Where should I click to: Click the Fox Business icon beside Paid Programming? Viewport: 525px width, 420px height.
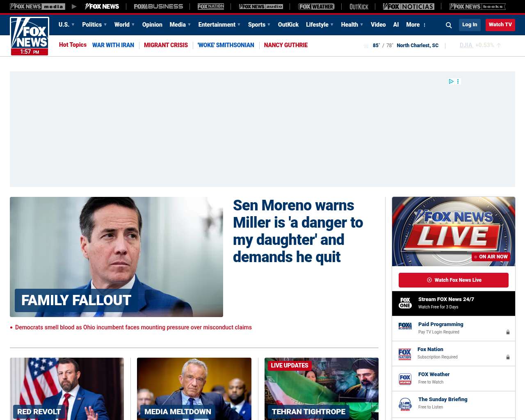click(x=405, y=326)
